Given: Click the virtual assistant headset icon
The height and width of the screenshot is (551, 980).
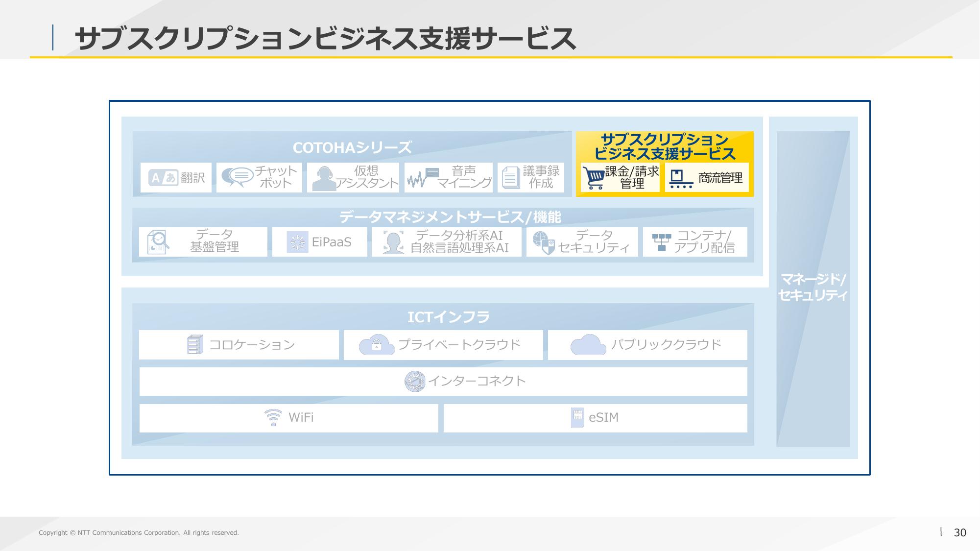Looking at the screenshot, I should 323,178.
